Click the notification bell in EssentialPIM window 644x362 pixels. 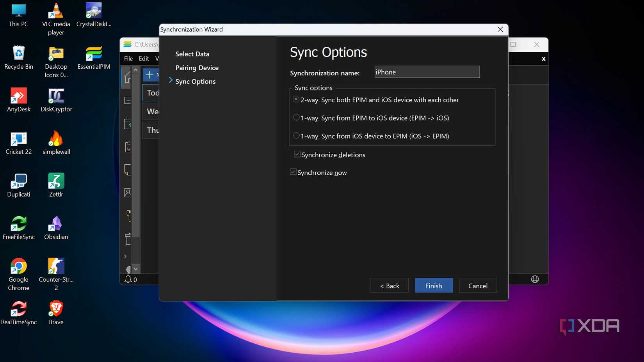tap(128, 279)
